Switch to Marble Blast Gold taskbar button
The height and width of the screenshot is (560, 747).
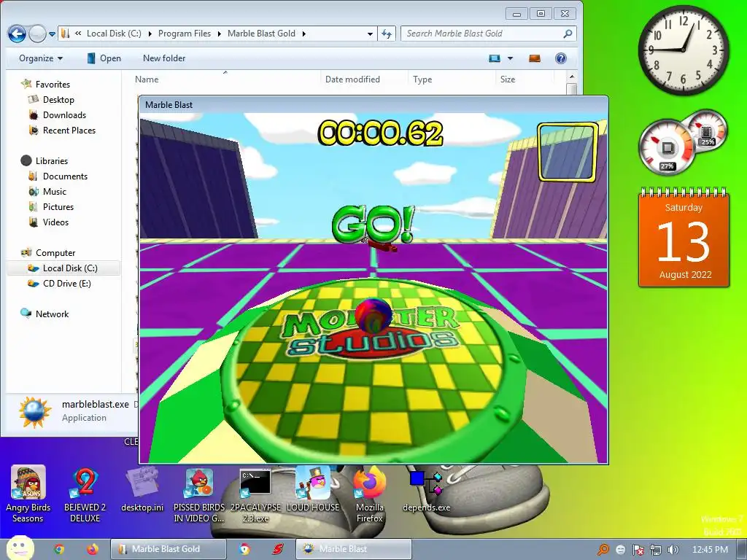pyautogui.click(x=169, y=549)
